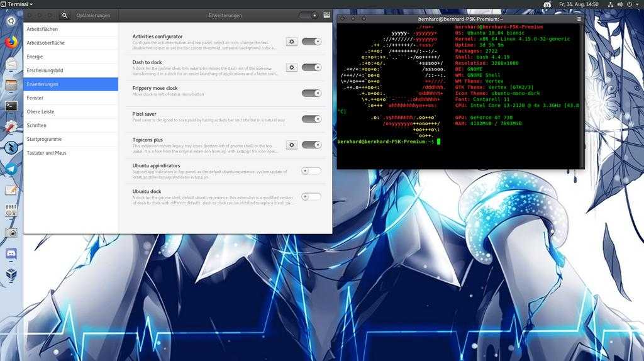This screenshot has height=361, width=644.
Task: Launch VirtualBox from the dock
Action: (x=11, y=275)
